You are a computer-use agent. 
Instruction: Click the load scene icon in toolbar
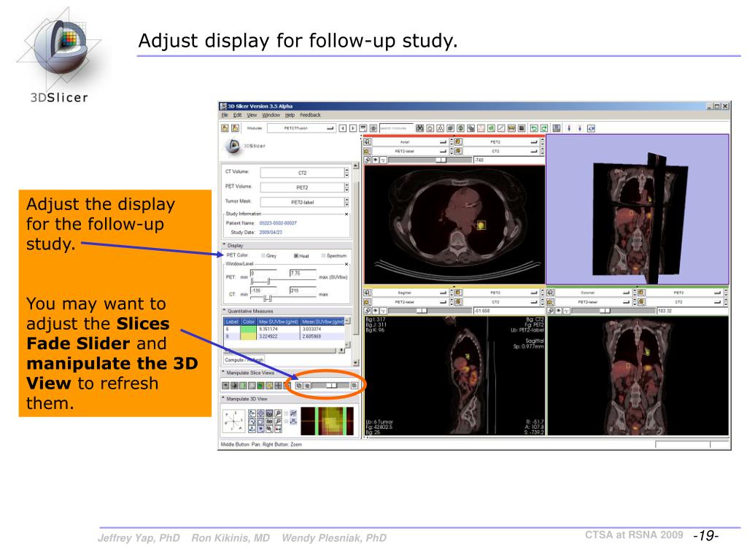225,128
